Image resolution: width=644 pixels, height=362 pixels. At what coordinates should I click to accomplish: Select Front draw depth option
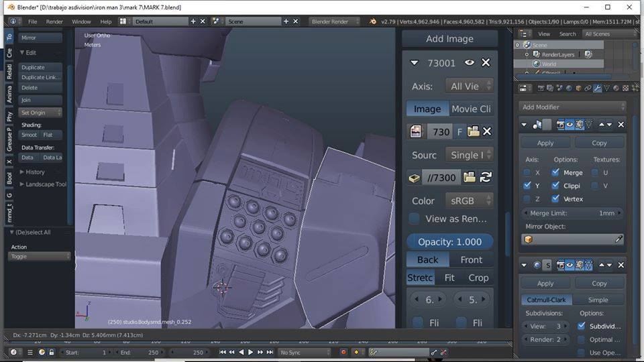click(472, 260)
